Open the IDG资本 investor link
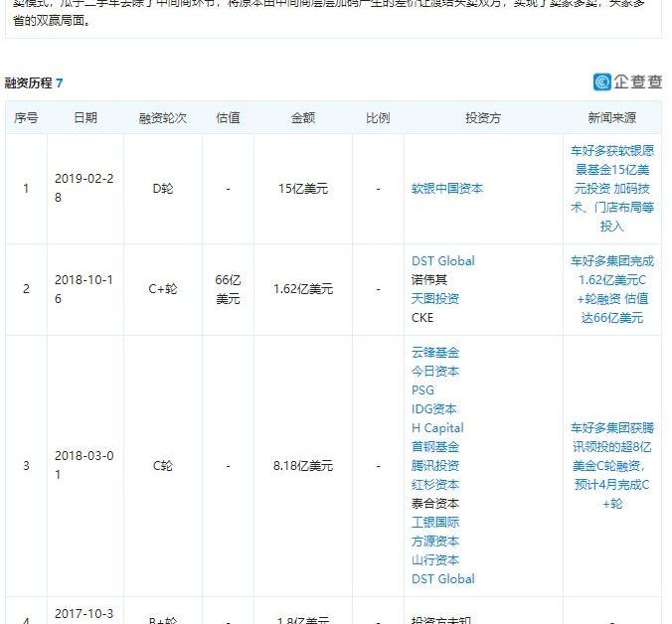This screenshot has height=624, width=672. point(433,409)
